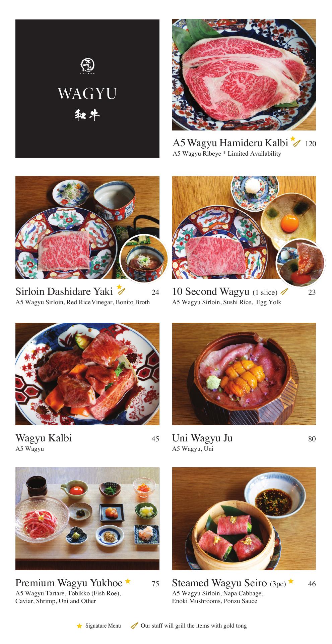Image resolution: width=332 pixels, height=644 pixels.
Task: Open the Steamed Wagyu Seiro basket photo
Action: coord(244,519)
